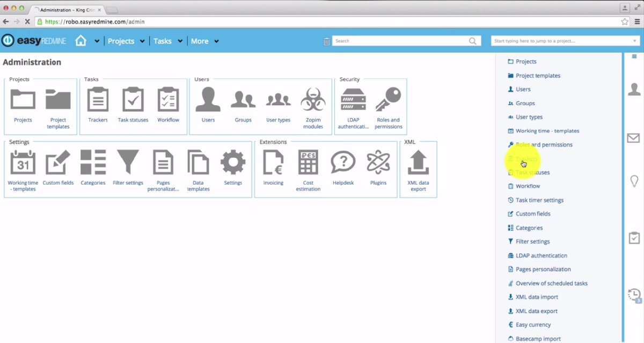Open the clock history icon in right rail
The image size is (644, 343).
point(634,295)
